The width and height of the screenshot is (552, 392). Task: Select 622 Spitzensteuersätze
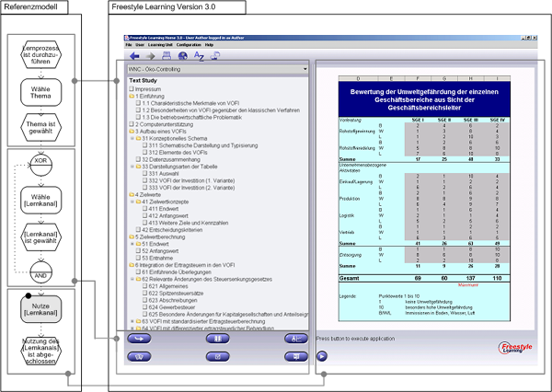click(176, 294)
